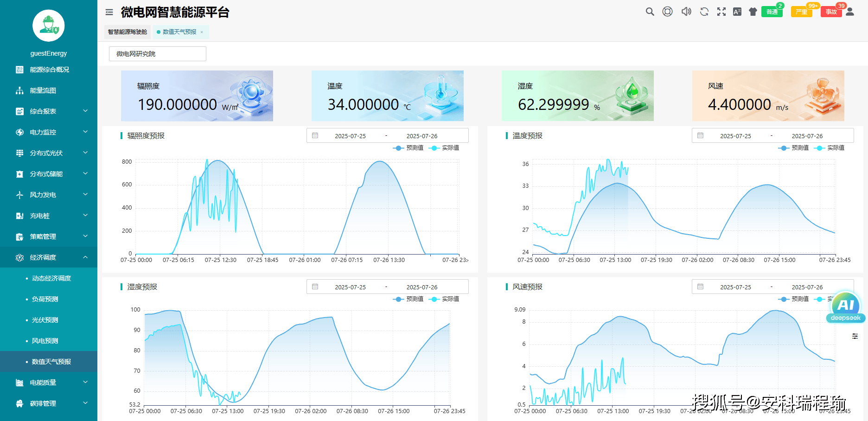Click the refresh icon in top toolbar
Viewport: 868px width, 421px height.
(704, 12)
